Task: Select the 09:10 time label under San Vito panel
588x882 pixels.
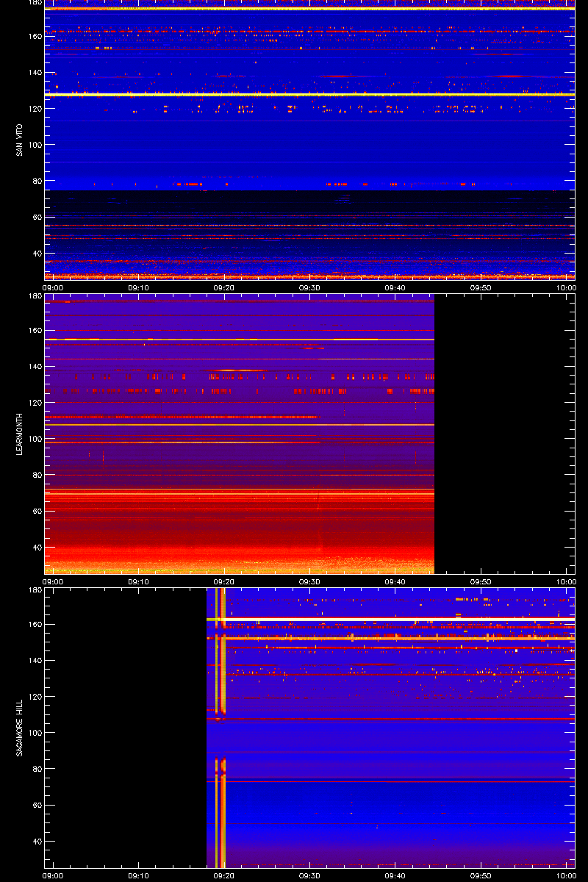Action: coord(138,288)
